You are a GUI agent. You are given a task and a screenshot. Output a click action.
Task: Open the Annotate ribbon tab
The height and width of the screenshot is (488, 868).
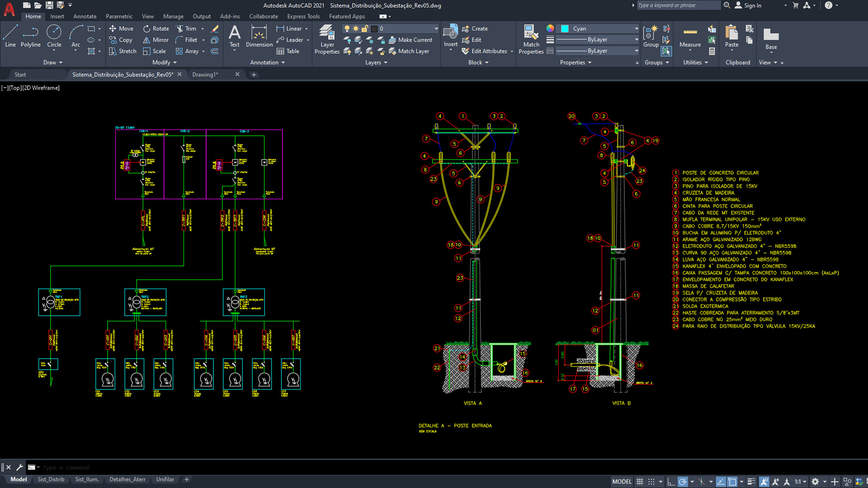pyautogui.click(x=85, y=16)
